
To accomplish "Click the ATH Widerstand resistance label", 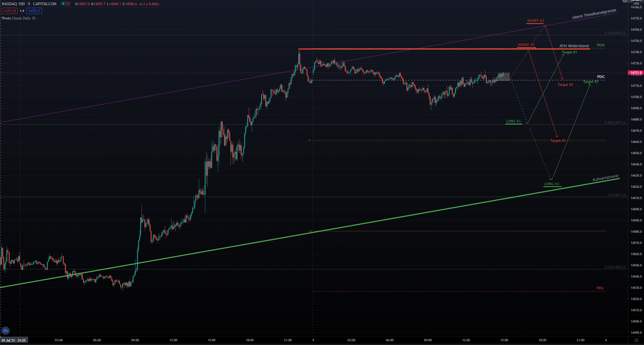I will (x=574, y=46).
